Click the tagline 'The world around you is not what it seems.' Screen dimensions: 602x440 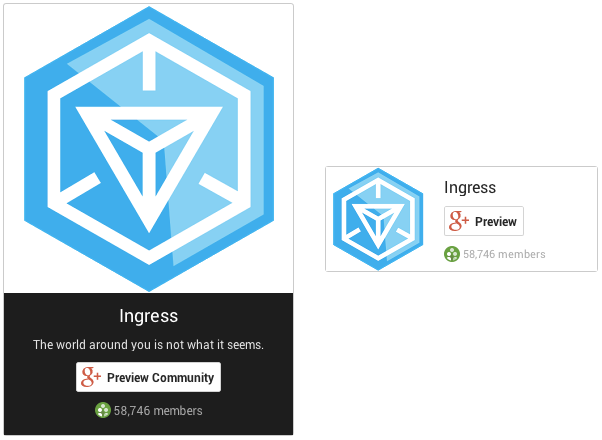[149, 344]
